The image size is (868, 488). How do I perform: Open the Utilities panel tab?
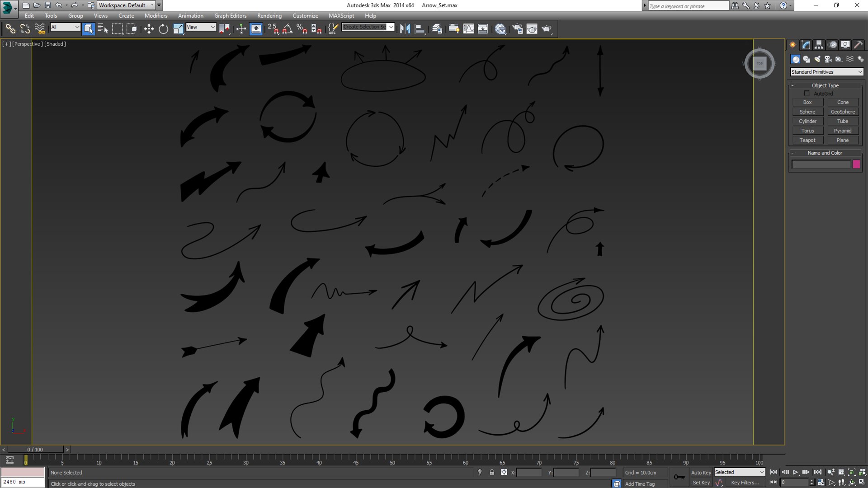858,45
